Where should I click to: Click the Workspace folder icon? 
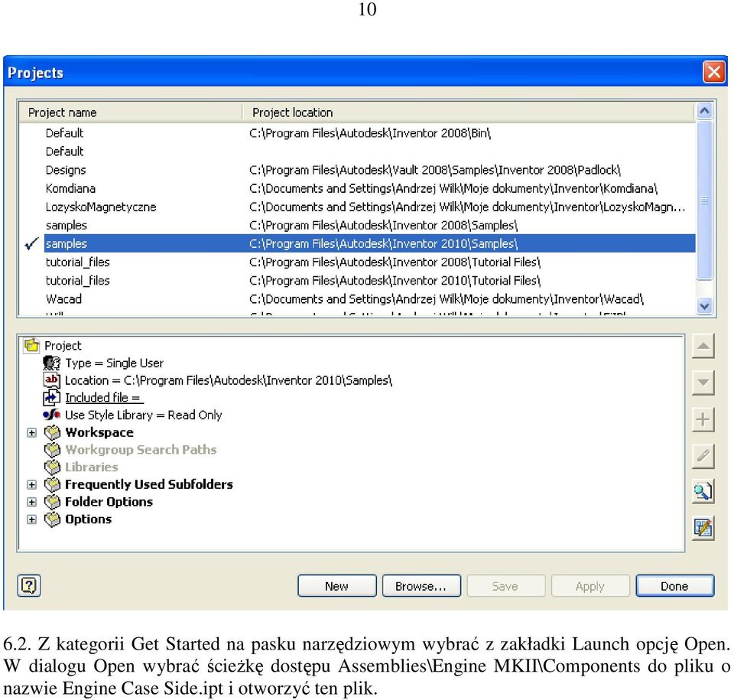tap(53, 432)
